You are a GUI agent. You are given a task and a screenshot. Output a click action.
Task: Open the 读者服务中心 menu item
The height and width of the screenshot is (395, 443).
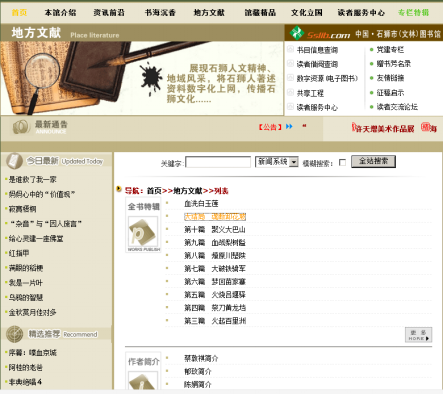pyautogui.click(x=361, y=13)
